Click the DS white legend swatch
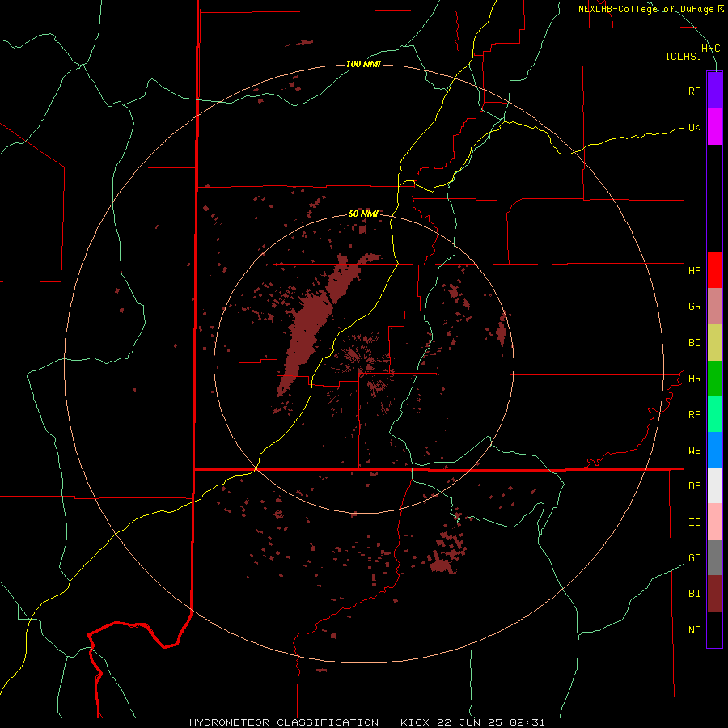The width and height of the screenshot is (728, 728). click(x=714, y=485)
